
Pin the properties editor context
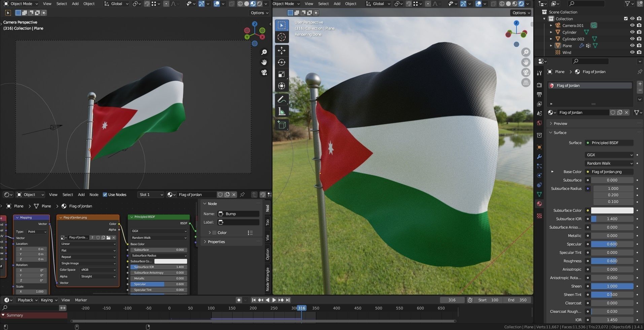click(x=639, y=72)
